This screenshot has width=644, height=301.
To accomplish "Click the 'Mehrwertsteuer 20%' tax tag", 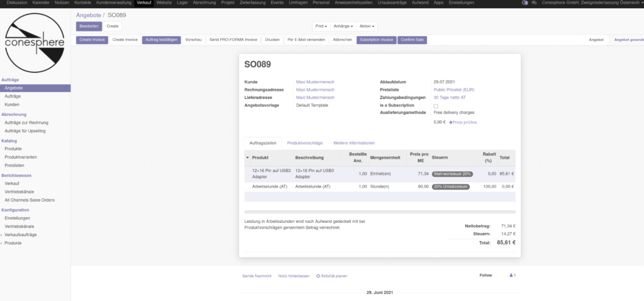I will (x=452, y=174).
